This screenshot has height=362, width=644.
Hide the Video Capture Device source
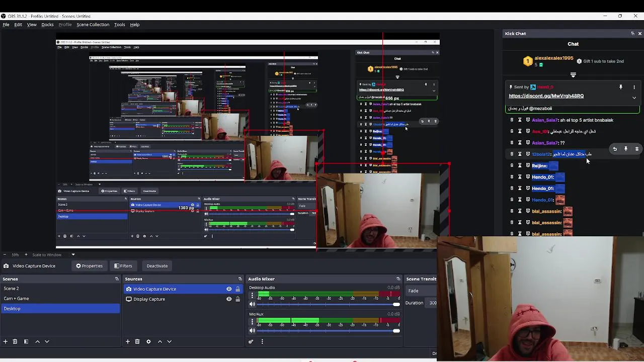(229, 289)
